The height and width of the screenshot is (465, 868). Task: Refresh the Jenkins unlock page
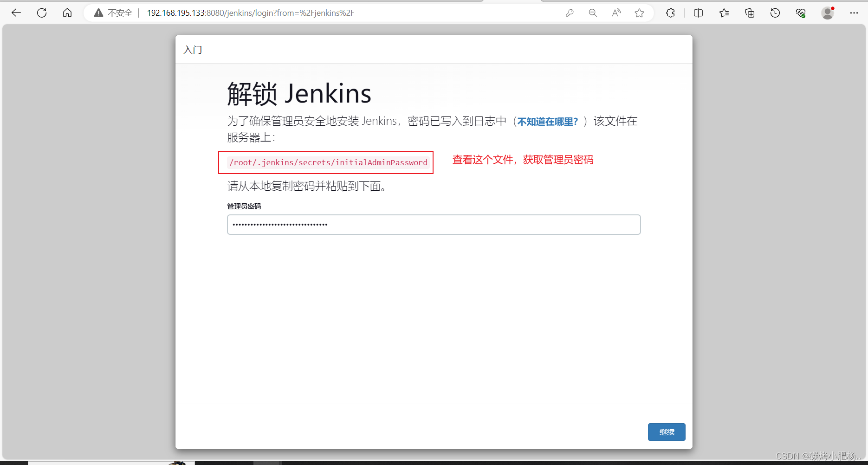(42, 13)
